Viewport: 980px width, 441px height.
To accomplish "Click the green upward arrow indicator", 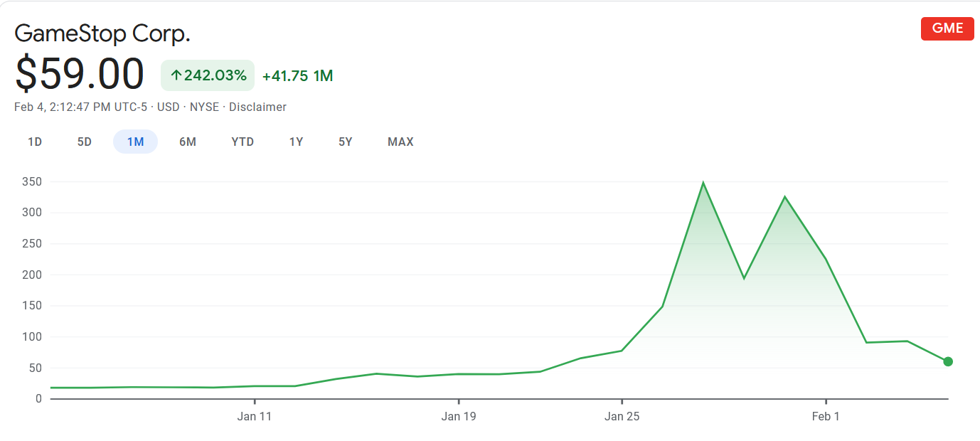I will 176,75.
